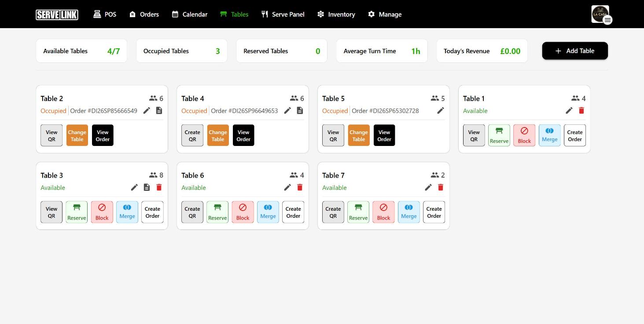
Task: Create Order for Table 1
Action: pos(575,135)
